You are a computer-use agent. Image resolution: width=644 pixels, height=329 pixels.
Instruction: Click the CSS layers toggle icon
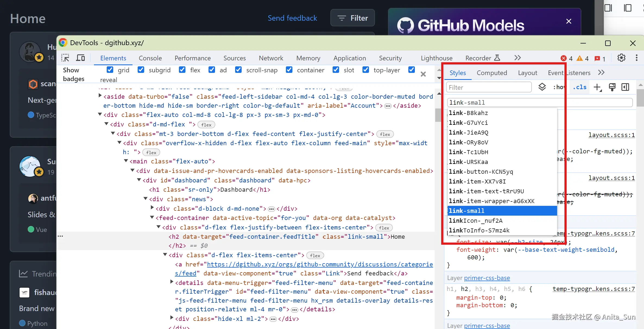coord(542,87)
